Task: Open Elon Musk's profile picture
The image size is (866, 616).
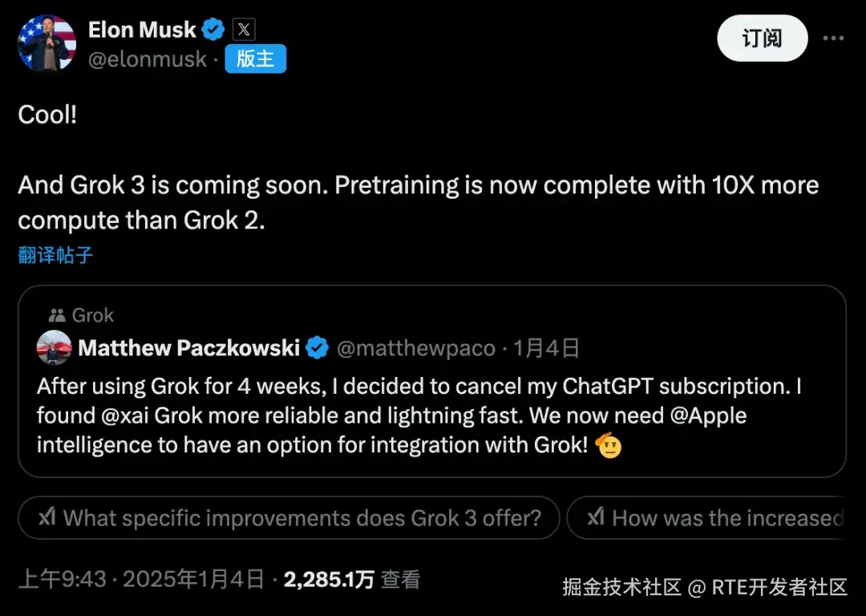Action: tap(47, 43)
